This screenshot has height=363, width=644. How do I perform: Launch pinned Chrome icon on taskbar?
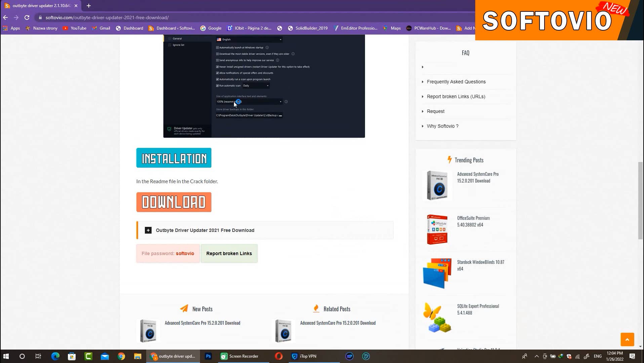pos(121,356)
